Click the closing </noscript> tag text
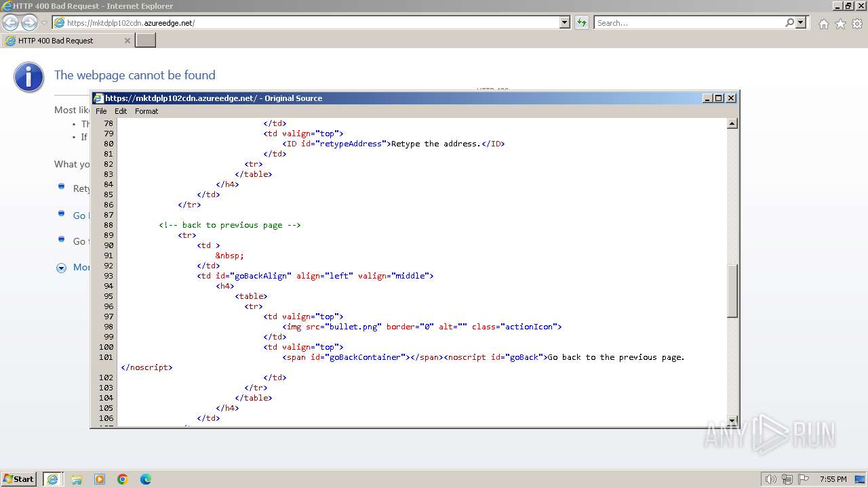Viewport: 868px width, 488px height. click(146, 367)
